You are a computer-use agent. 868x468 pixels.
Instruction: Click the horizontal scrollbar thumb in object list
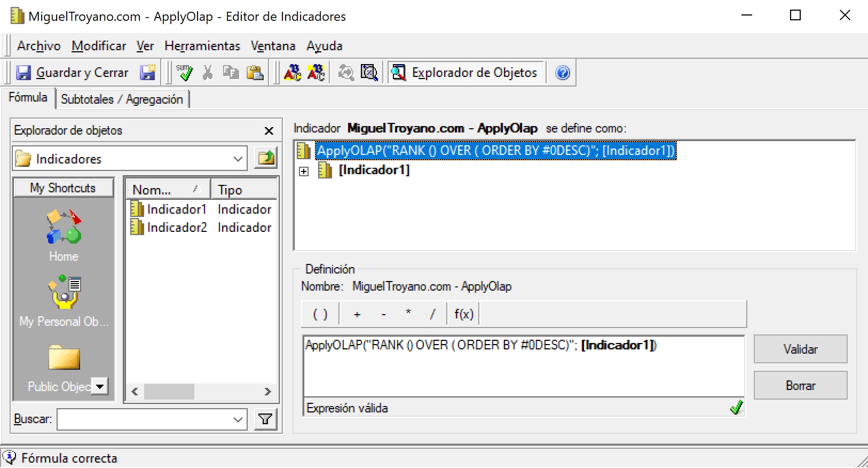(169, 392)
